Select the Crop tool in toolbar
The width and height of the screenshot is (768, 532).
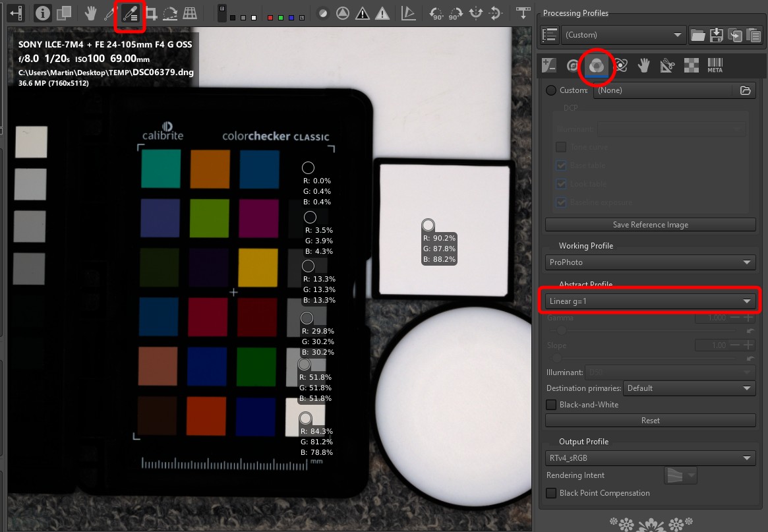pyautogui.click(x=151, y=13)
